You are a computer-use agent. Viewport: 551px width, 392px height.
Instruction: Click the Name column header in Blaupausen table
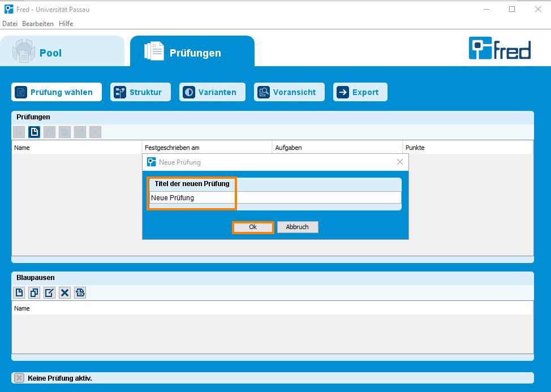[x=272, y=308]
